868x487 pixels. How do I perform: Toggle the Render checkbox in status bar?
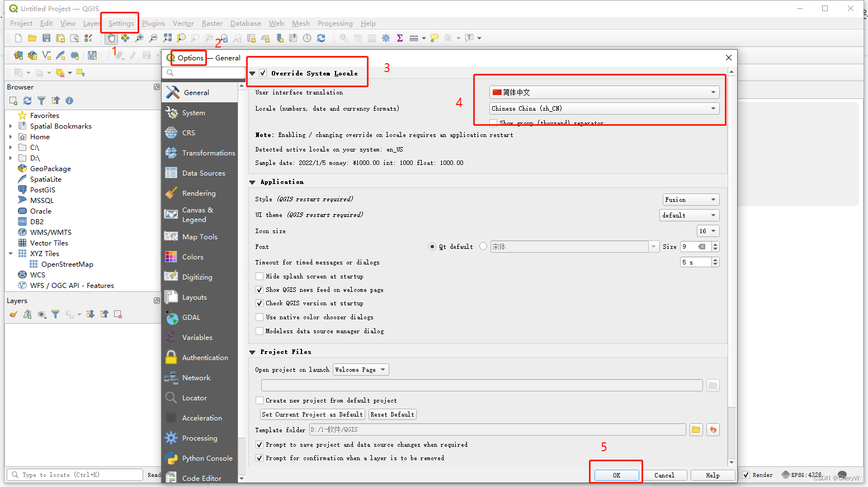(x=746, y=475)
